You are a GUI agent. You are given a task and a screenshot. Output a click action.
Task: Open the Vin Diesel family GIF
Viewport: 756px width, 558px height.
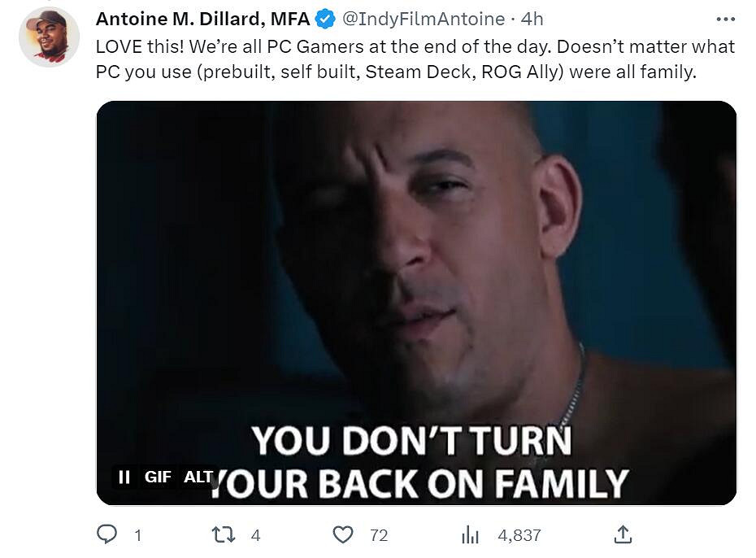(416, 303)
